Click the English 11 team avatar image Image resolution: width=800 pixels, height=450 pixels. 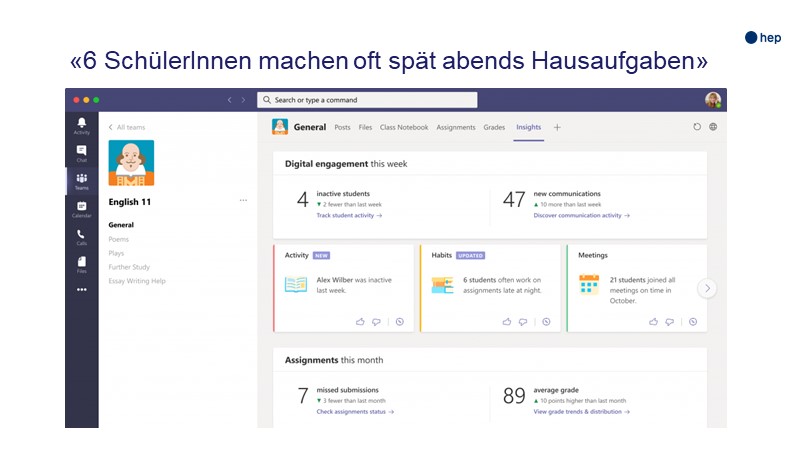click(131, 163)
